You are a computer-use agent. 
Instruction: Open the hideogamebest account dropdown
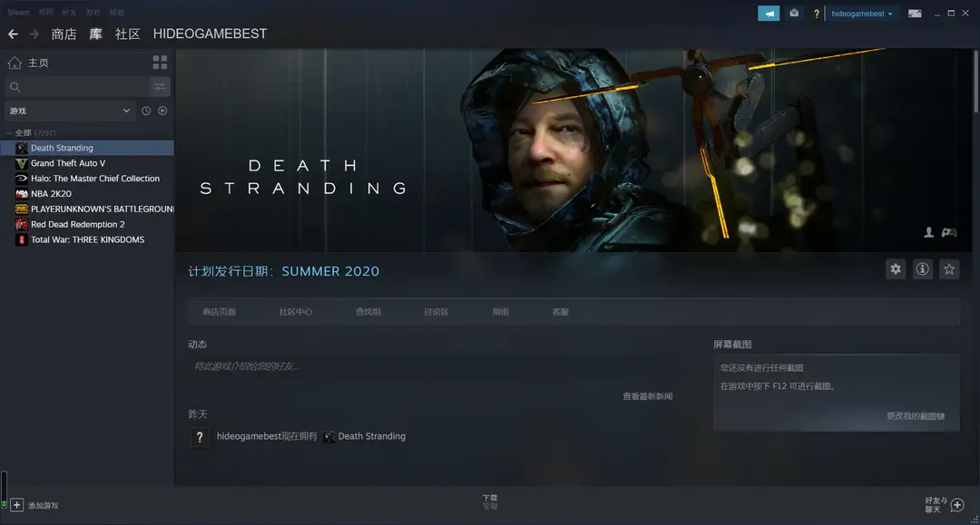click(x=862, y=14)
